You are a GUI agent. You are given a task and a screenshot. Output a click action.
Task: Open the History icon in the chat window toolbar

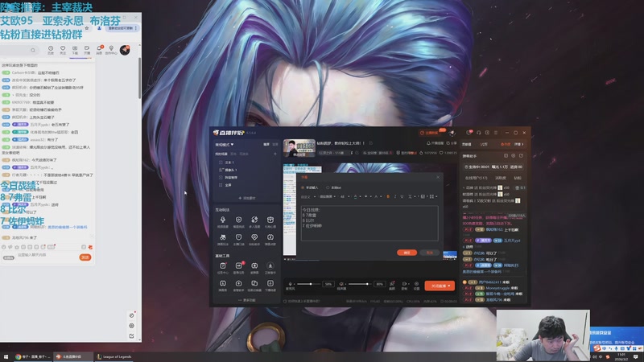[51, 49]
